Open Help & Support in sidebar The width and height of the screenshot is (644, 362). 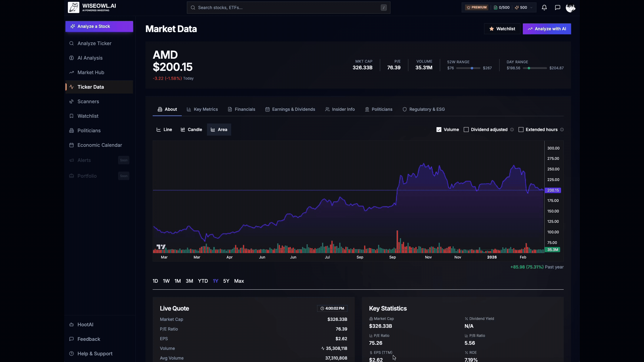pyautogui.click(x=94, y=353)
